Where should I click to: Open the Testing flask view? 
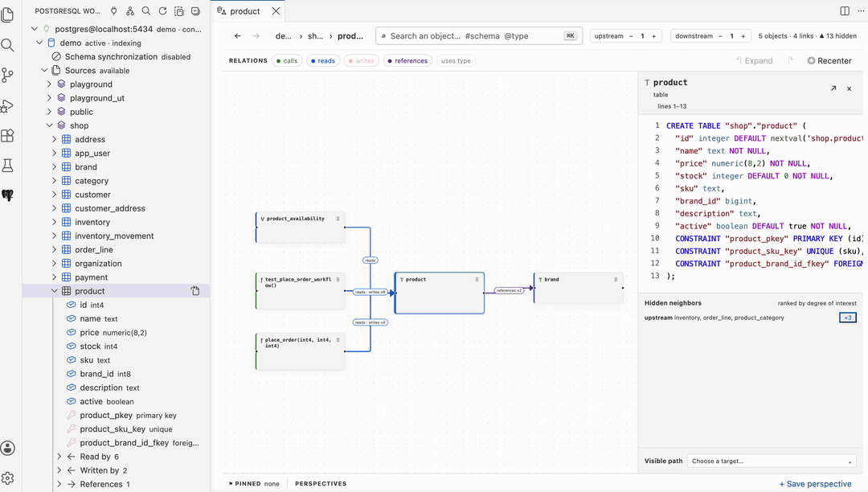coord(8,166)
